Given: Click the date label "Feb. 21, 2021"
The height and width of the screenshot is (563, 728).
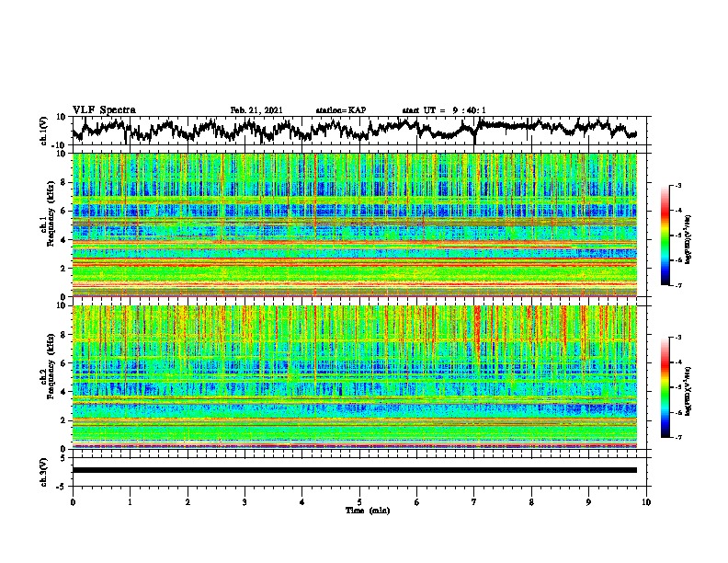Looking at the screenshot, I should point(256,110).
